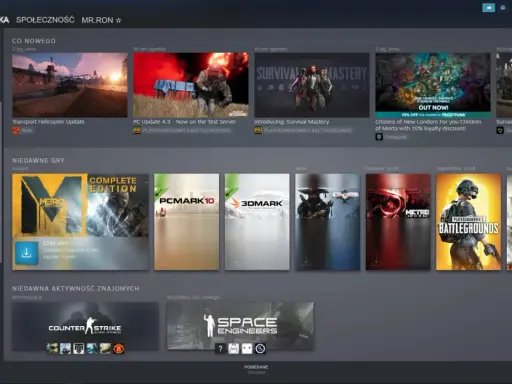Switch to the SPOŁECZNOŚĆ tab
The image size is (512, 384).
click(45, 20)
